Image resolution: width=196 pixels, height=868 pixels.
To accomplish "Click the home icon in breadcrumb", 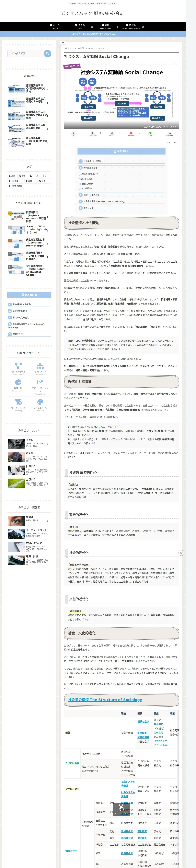I will 66,48.
